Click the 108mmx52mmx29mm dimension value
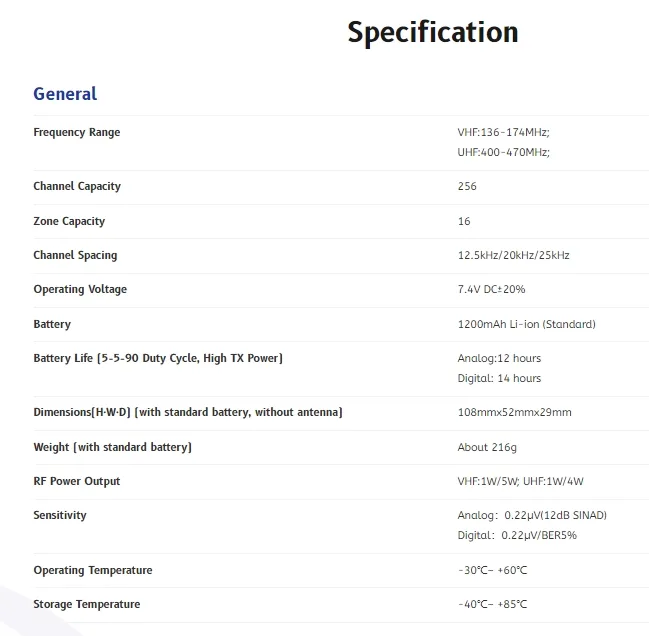649x636 pixels. [x=514, y=412]
